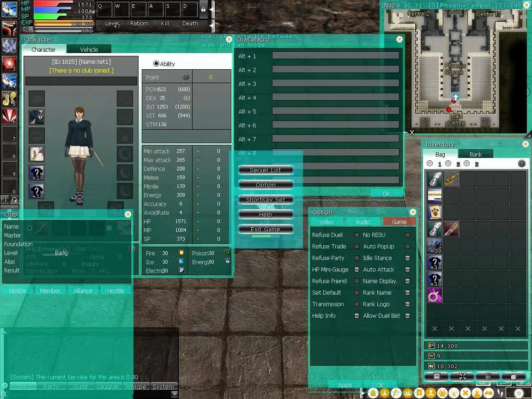Click the F1 hotbar page button
This screenshot has width=532, height=399.
coord(5,199)
